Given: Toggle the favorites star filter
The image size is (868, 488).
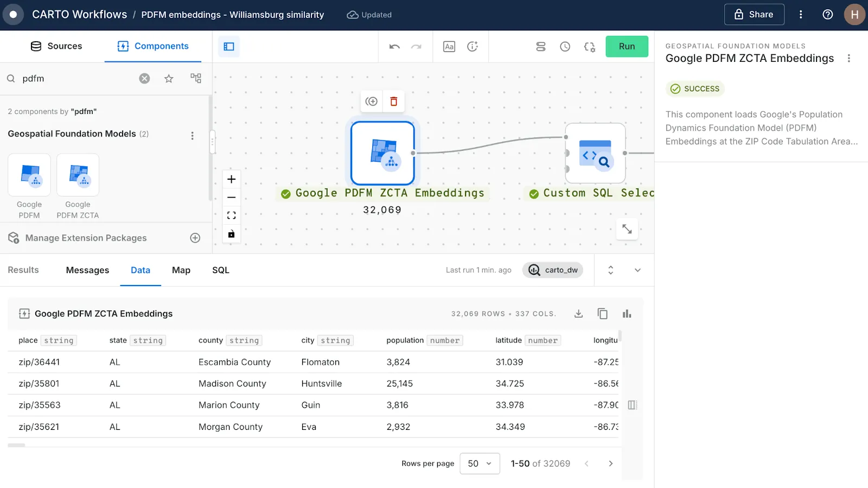Looking at the screenshot, I should (169, 79).
